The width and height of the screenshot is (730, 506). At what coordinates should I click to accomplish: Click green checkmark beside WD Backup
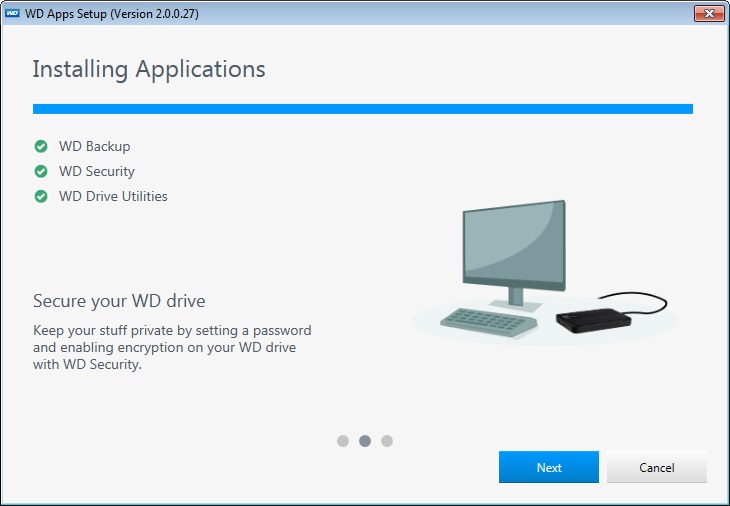41,146
